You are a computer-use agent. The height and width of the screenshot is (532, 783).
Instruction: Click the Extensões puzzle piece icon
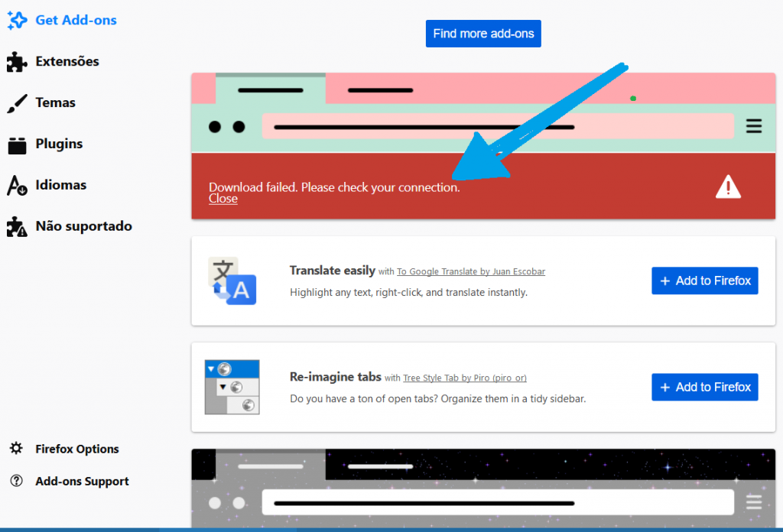coord(17,62)
